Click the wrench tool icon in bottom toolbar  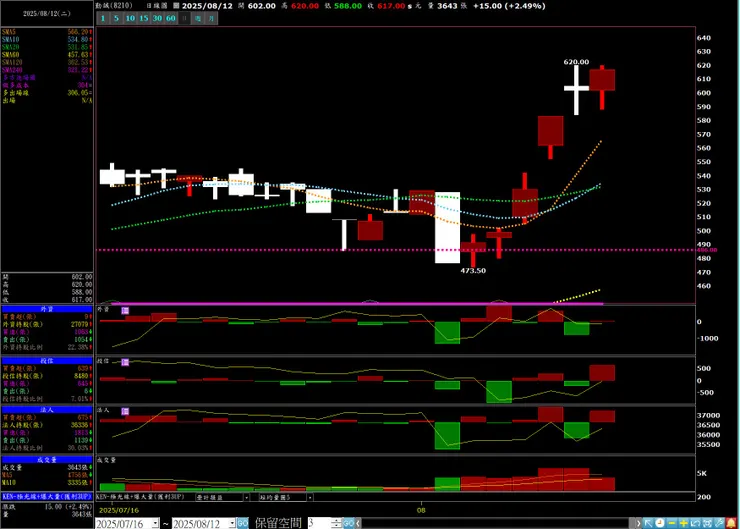(719, 523)
